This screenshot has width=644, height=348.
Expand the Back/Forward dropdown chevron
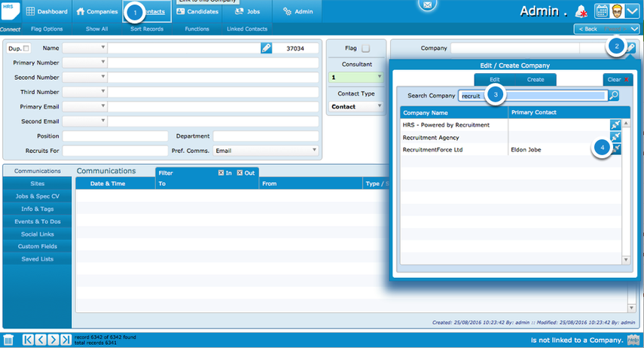pos(634,29)
